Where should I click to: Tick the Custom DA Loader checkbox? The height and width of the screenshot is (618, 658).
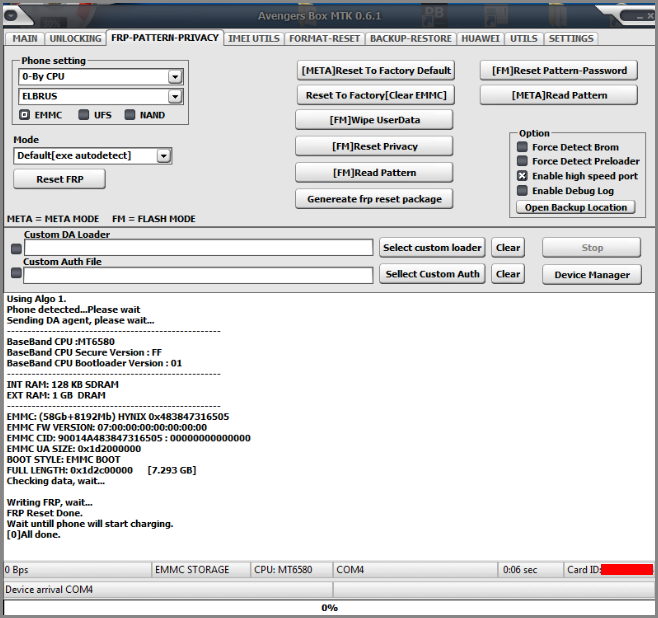tap(16, 249)
